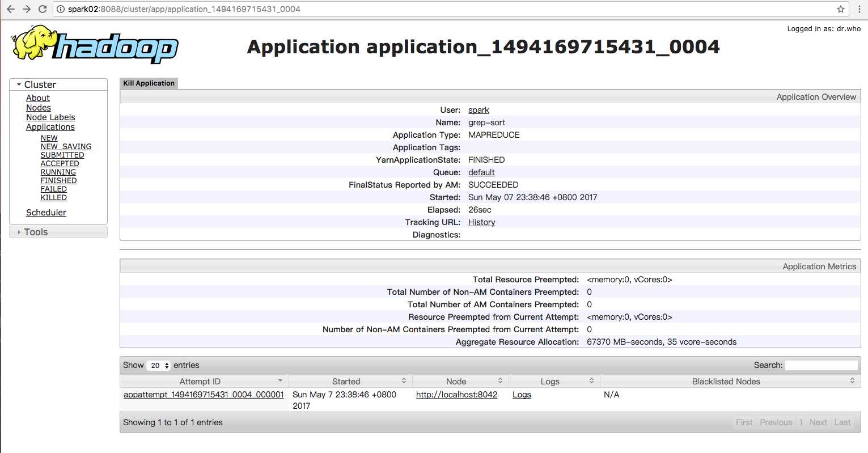Select the N/A blacklisted nodes cell
This screenshot has height=453, width=868.
611,395
